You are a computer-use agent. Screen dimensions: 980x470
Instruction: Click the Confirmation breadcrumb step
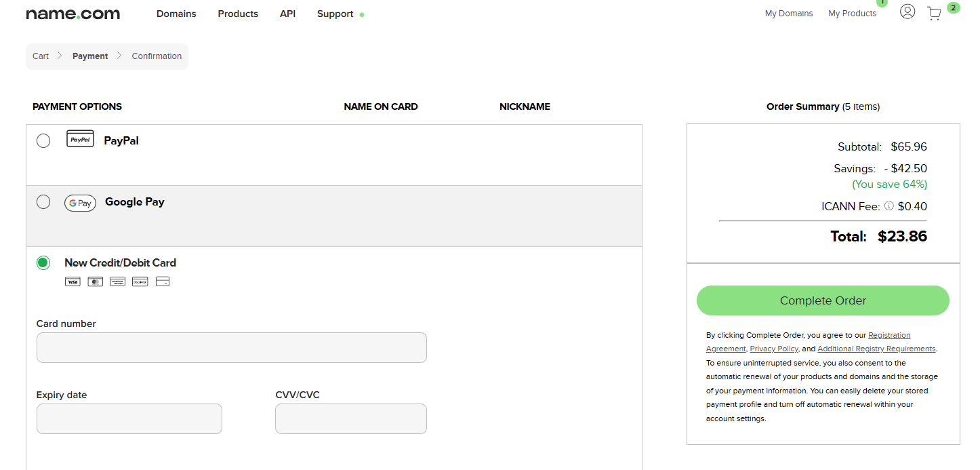(157, 56)
